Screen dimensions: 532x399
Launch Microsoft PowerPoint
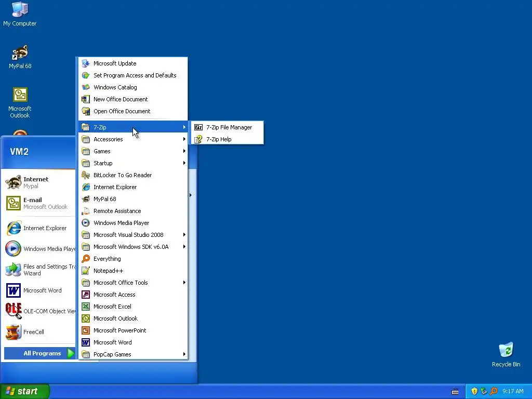pyautogui.click(x=133, y=330)
